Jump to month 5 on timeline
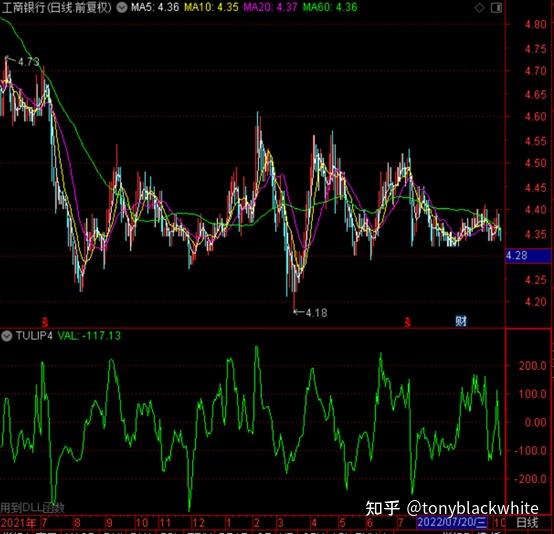Viewport: 554px width, 534px height. pyautogui.click(x=342, y=523)
